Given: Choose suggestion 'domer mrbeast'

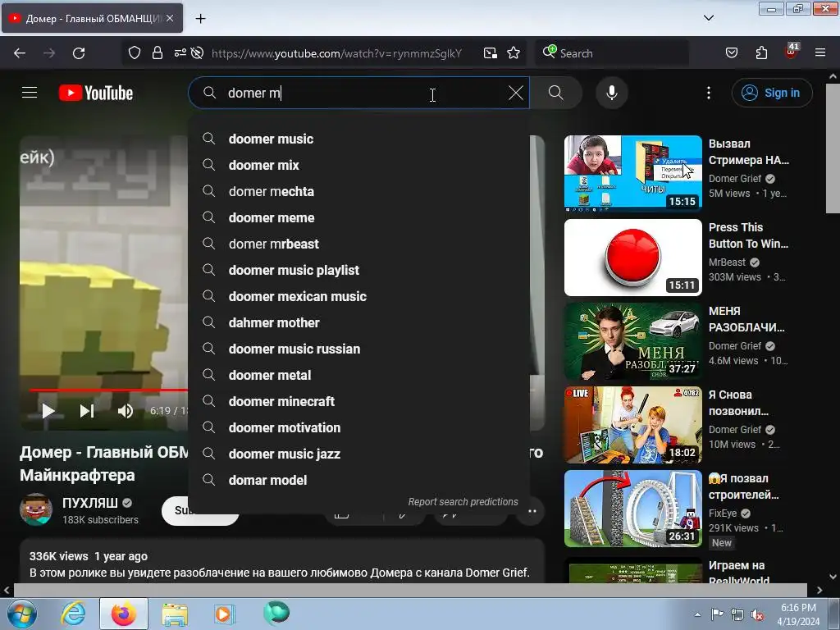Looking at the screenshot, I should [359, 244].
